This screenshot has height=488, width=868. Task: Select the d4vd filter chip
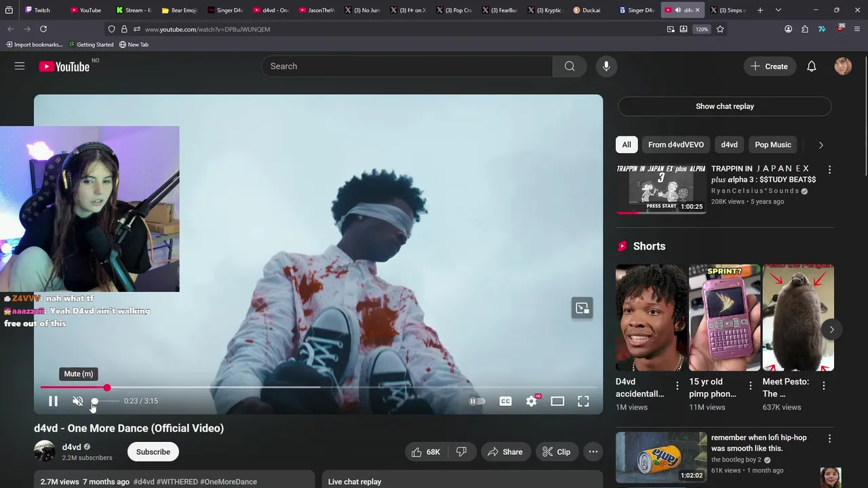point(730,144)
